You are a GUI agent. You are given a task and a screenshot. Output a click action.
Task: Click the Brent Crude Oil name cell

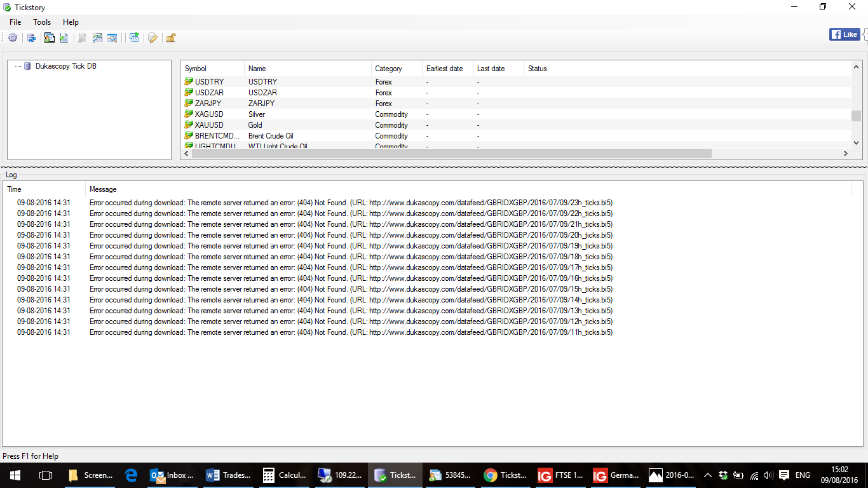pos(271,136)
